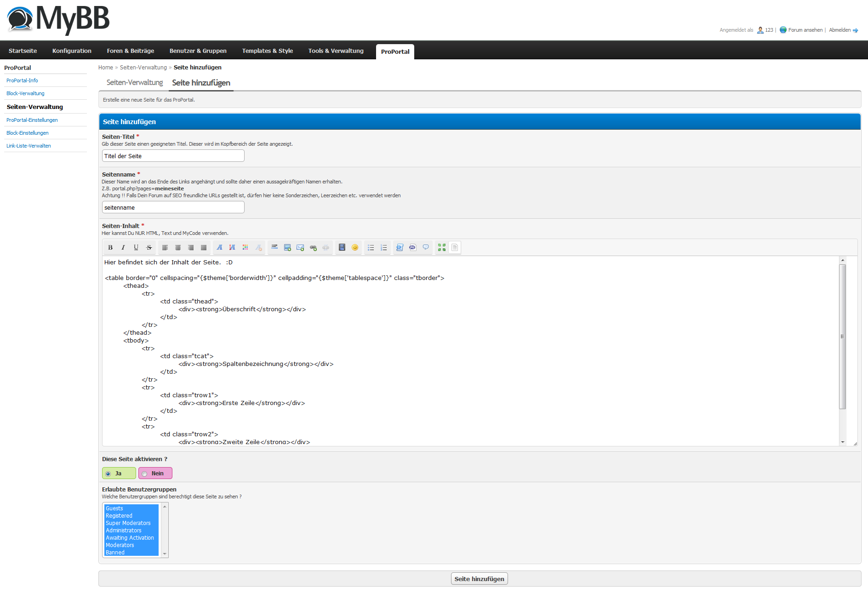Toggle the view source page icon

coord(455,247)
